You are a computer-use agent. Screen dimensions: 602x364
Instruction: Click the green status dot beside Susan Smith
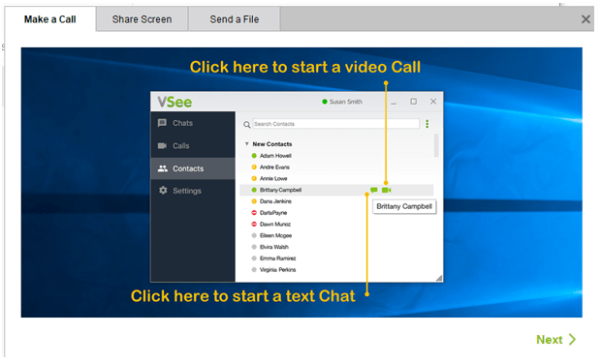pyautogui.click(x=325, y=102)
